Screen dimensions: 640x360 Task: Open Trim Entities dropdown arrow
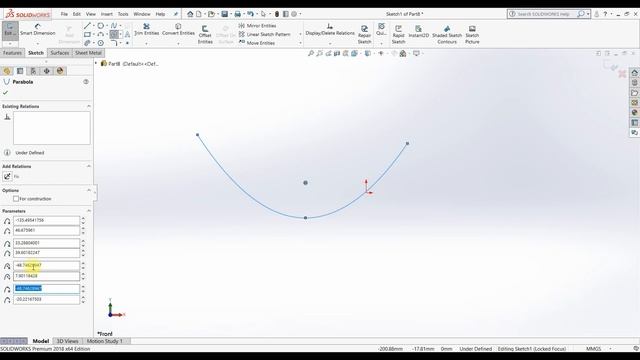pos(147,43)
